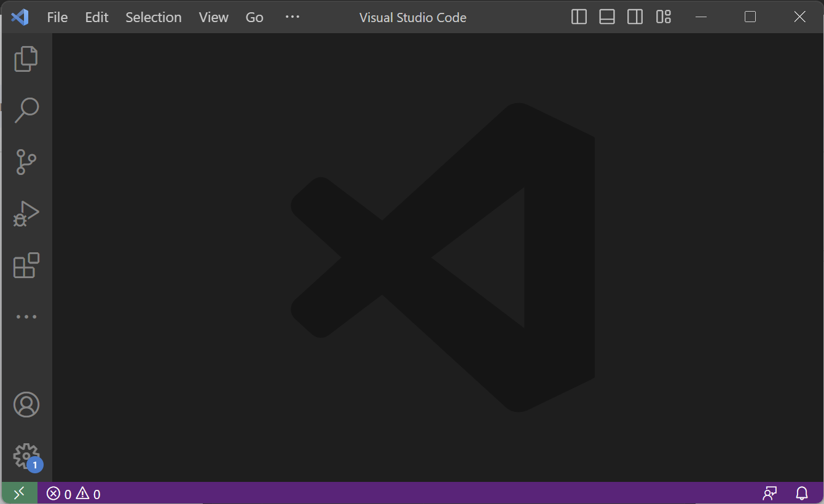This screenshot has width=824, height=504.
Task: Open the Manage gear menu
Action: (x=26, y=456)
